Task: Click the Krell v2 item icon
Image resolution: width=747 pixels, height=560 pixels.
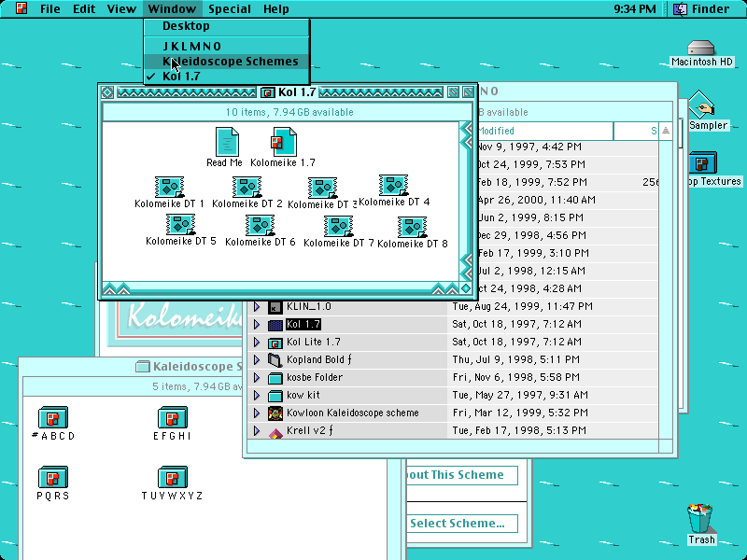Action: click(x=275, y=432)
